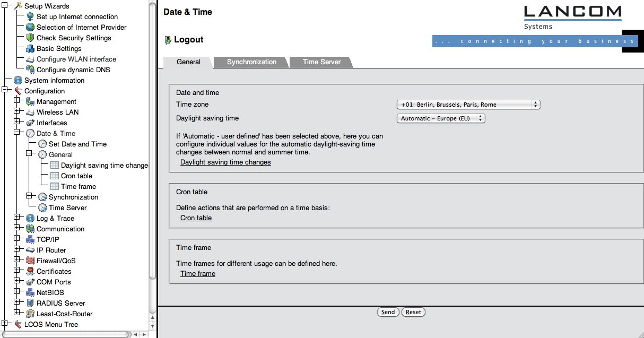
Task: Open the Cron table link in main panel
Action: [x=196, y=218]
